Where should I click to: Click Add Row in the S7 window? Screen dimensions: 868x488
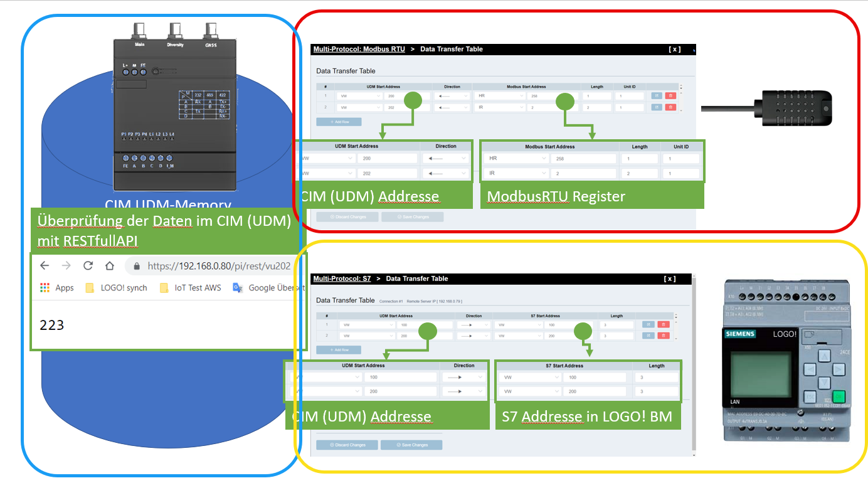339,349
